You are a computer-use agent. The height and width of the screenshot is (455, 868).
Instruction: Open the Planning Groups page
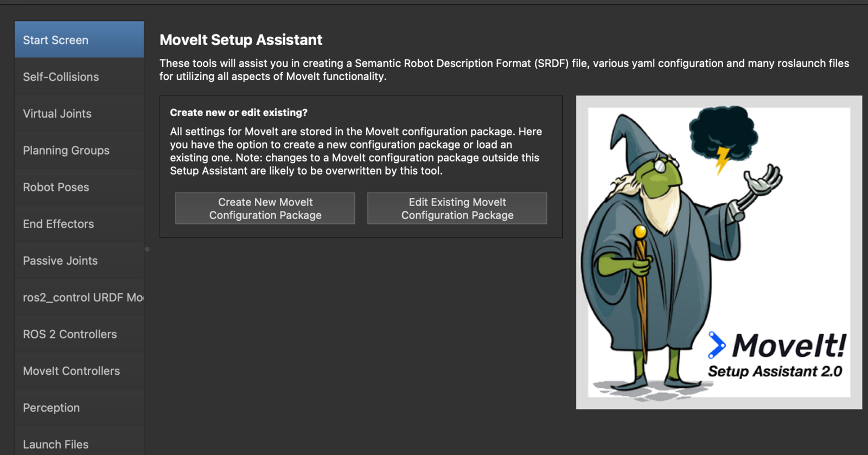(79, 150)
